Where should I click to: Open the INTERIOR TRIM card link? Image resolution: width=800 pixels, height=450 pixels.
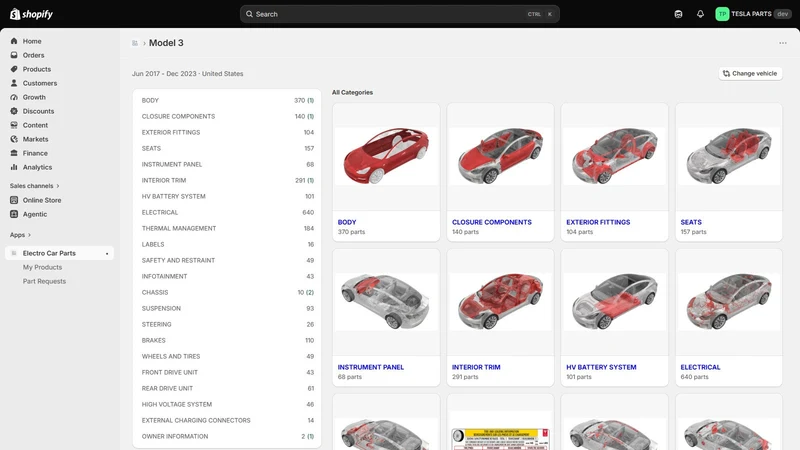tap(476, 367)
